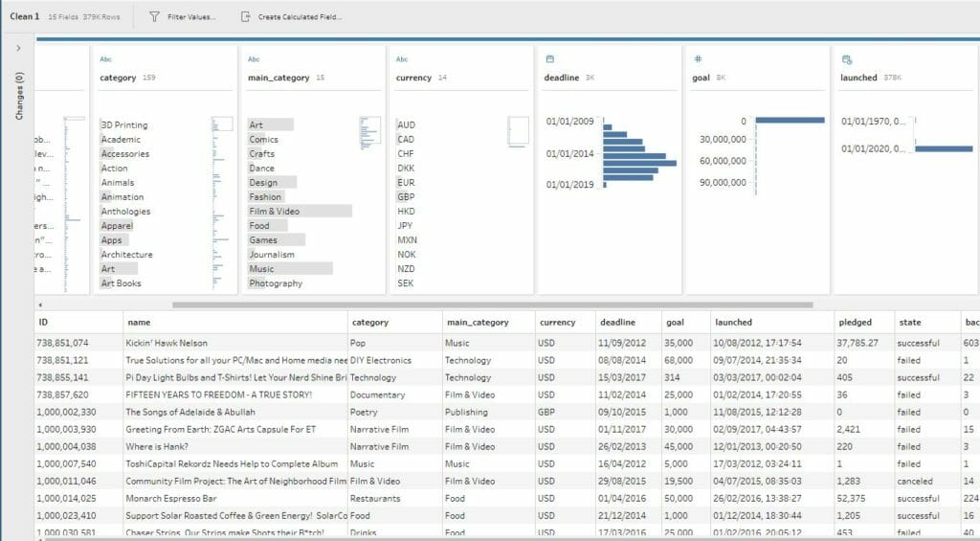The width and height of the screenshot is (980, 541).
Task: Click the number (#) type icon above goal
Action: (x=698, y=59)
